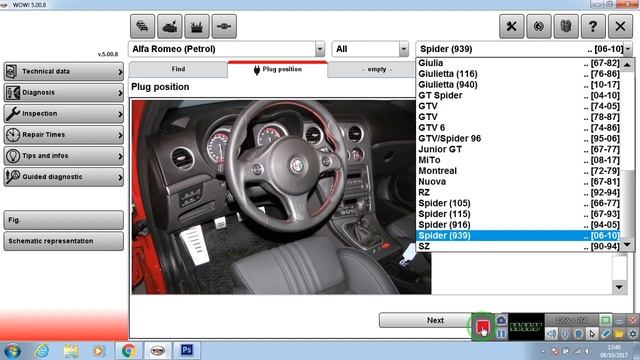The image size is (640, 360).
Task: Click the green region select icon in recorder
Action: point(606,320)
